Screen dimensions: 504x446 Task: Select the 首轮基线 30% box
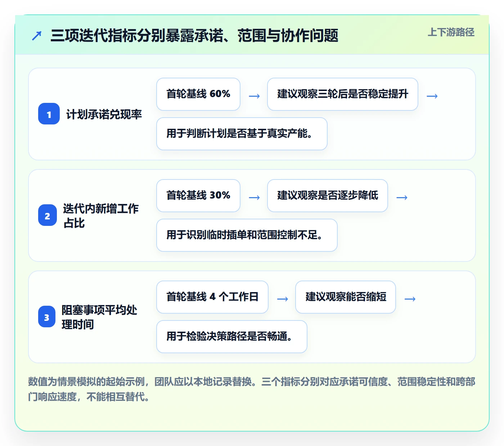[x=198, y=196]
